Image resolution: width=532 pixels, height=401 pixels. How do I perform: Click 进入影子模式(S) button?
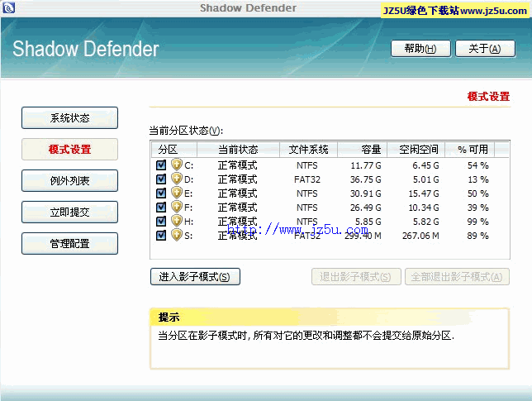[x=195, y=277]
